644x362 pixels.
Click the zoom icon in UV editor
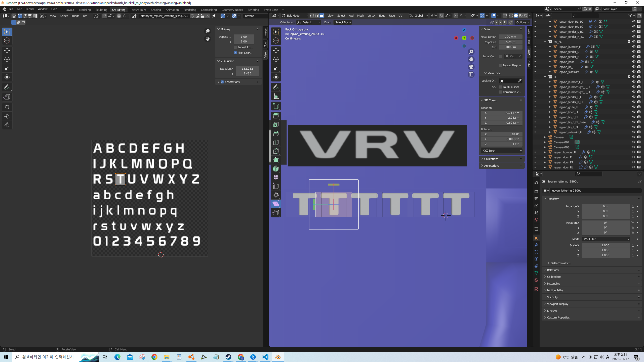tap(208, 31)
